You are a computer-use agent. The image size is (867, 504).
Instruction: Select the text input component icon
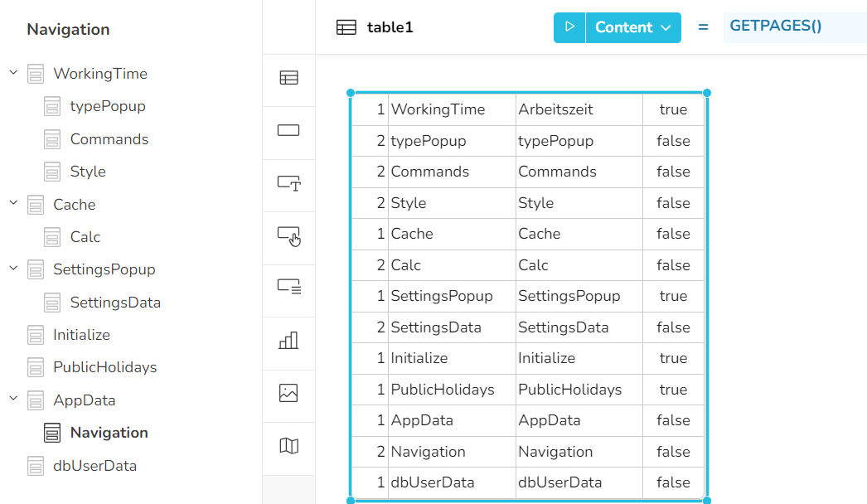(288, 183)
